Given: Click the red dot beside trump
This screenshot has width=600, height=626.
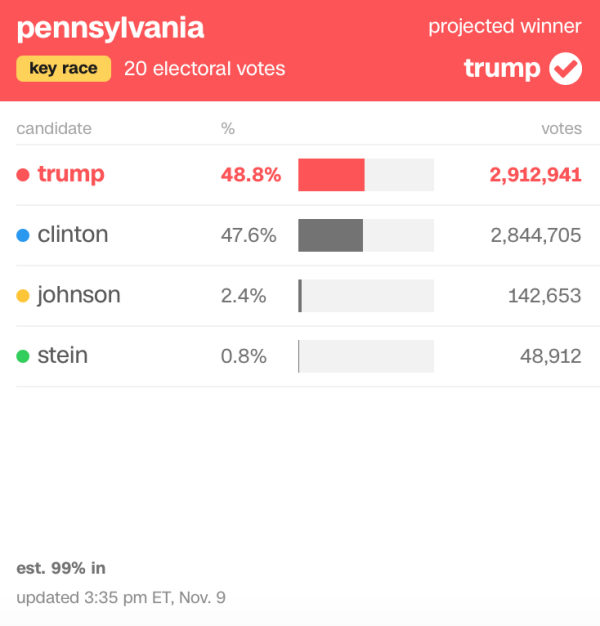Looking at the screenshot, I should (23, 175).
